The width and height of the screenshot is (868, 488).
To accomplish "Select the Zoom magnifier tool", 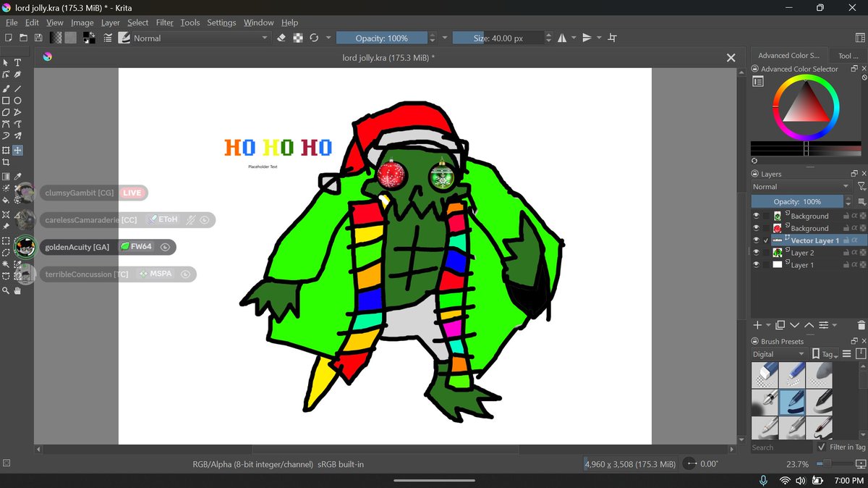I will (6, 290).
